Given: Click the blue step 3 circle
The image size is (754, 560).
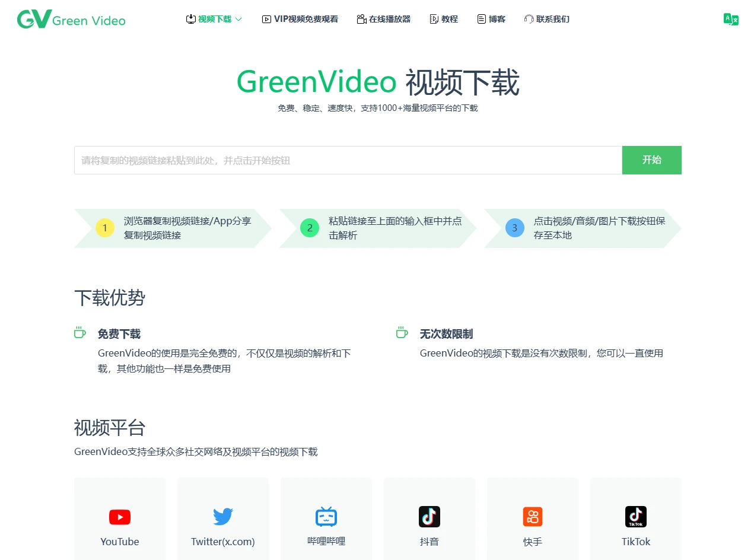Looking at the screenshot, I should (515, 228).
